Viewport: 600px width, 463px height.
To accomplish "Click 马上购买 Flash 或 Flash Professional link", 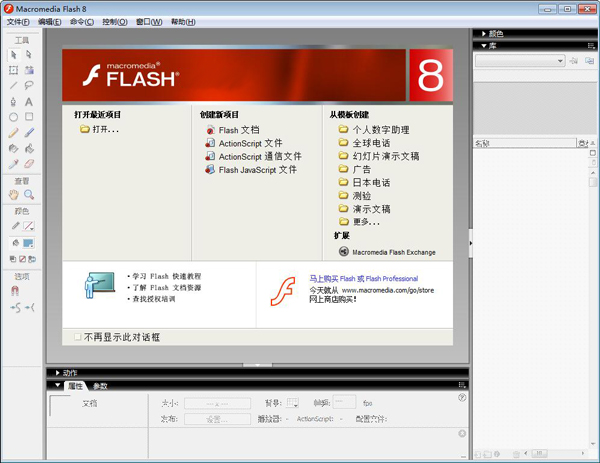I will [x=364, y=279].
